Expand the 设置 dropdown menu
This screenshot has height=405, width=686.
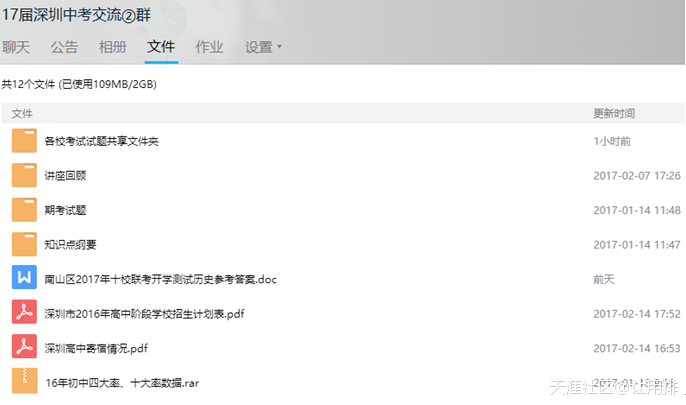(x=263, y=47)
